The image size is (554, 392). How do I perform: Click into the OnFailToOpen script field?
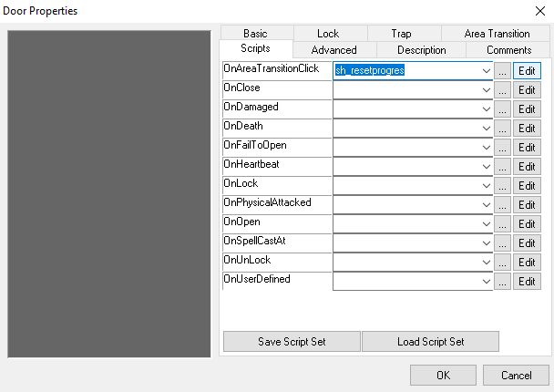click(x=405, y=148)
